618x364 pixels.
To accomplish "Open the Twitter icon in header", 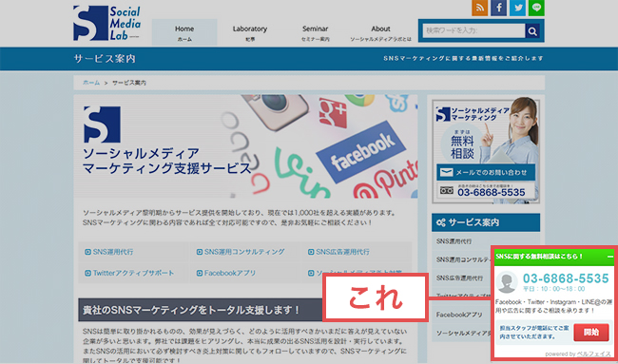I will pyautogui.click(x=517, y=8).
